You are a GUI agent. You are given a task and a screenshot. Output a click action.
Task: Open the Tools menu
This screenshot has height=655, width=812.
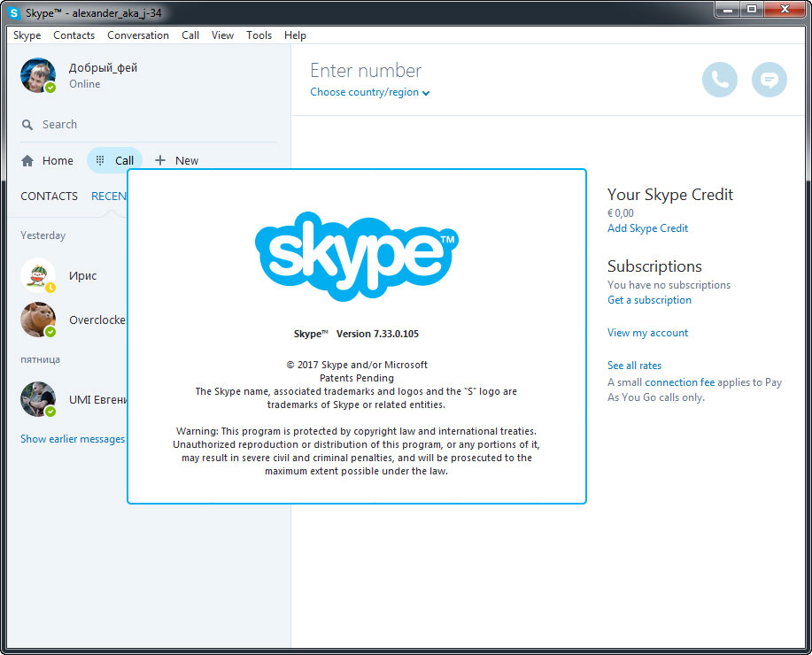point(259,35)
